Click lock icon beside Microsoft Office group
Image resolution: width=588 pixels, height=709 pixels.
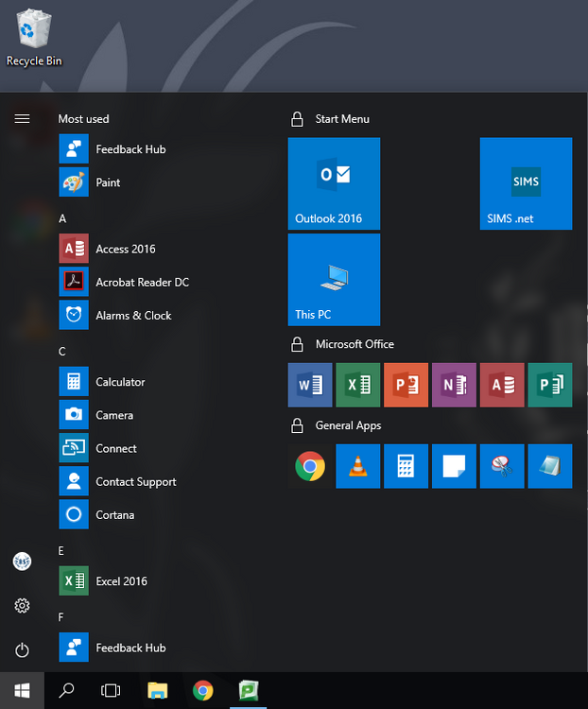(297, 344)
